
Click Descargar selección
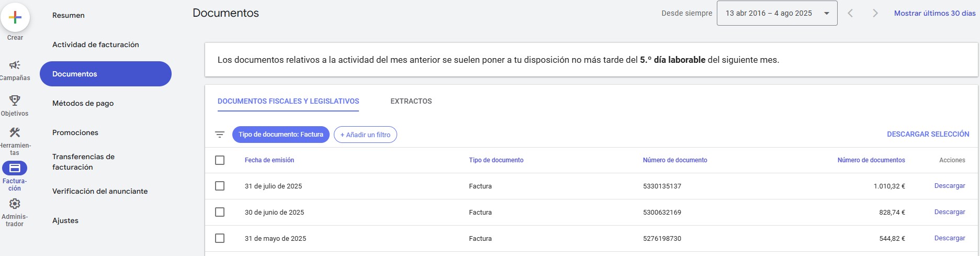click(x=928, y=134)
